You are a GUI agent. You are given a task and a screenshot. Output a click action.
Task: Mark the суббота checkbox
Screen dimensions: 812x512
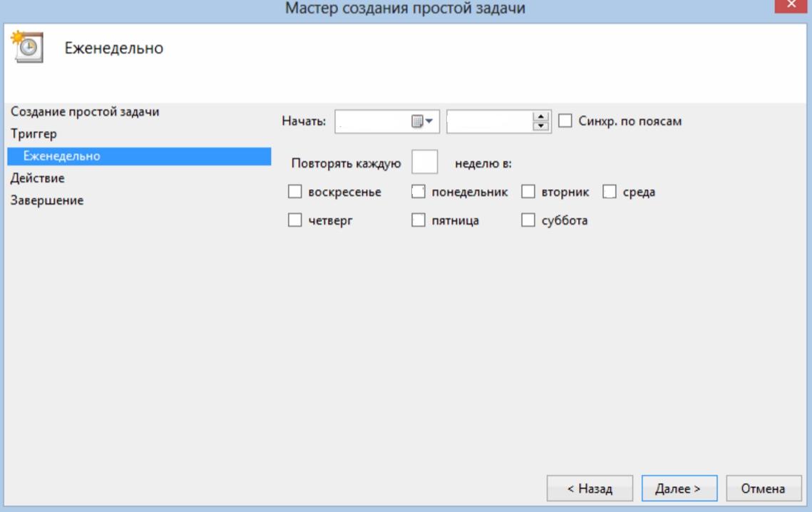(528, 220)
